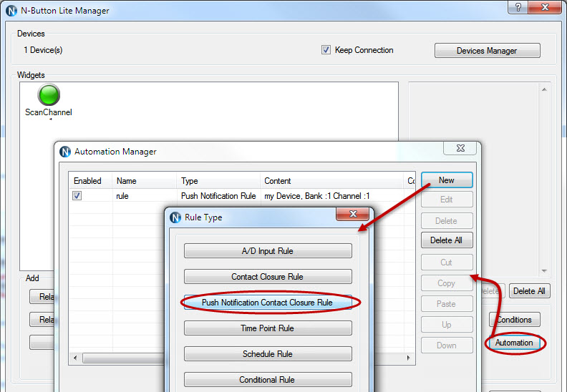Open Conditions in the main window

tap(515, 319)
